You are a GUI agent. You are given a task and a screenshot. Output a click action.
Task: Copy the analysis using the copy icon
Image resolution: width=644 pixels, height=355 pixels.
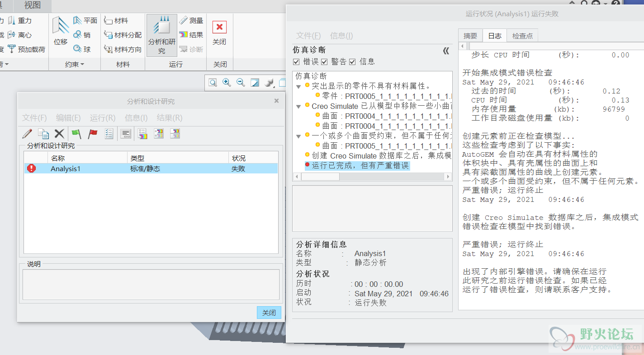tap(43, 134)
